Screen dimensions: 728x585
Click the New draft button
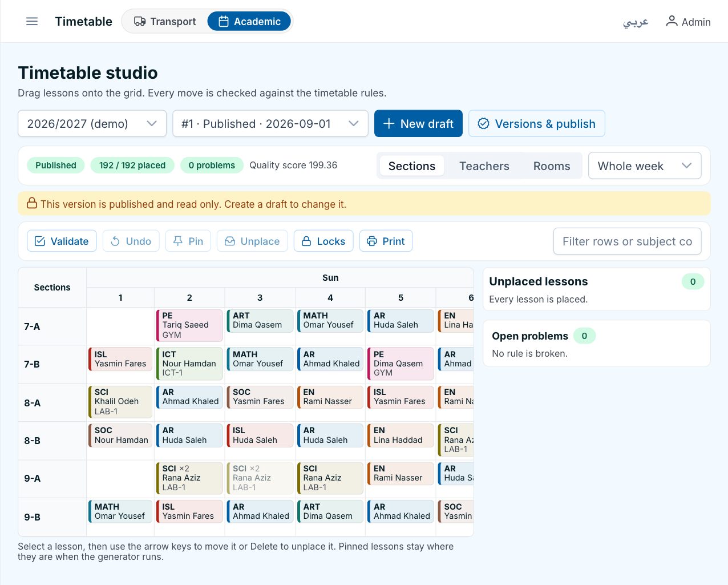pos(418,123)
